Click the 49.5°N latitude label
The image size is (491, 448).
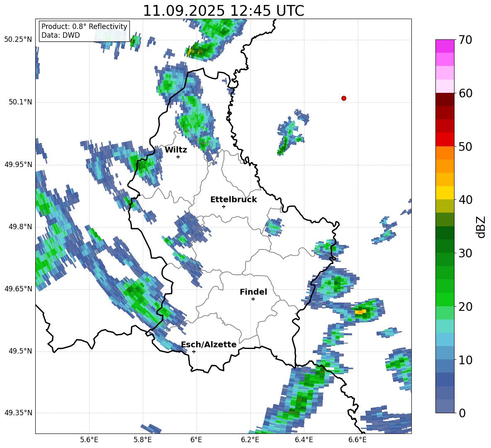(20, 351)
